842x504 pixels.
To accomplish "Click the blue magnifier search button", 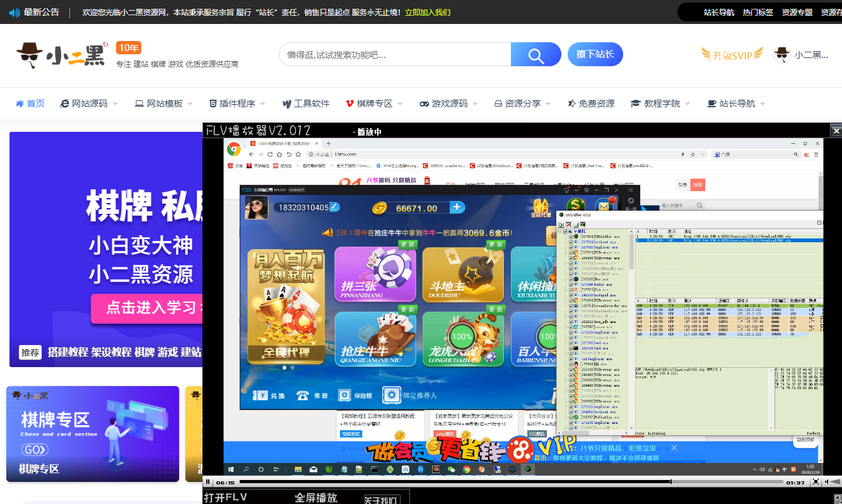I will (x=536, y=54).
